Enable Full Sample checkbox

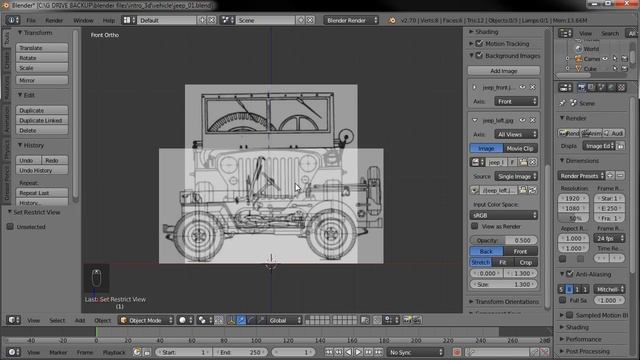pyautogui.click(x=562, y=300)
